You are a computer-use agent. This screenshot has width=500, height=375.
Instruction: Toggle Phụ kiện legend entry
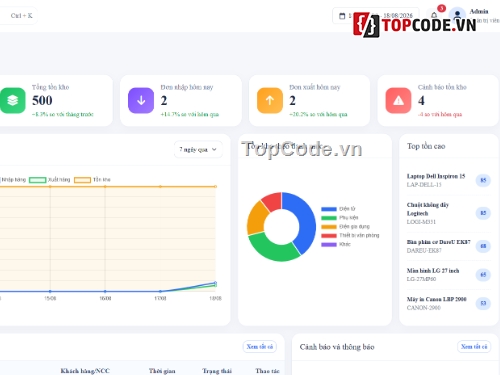[x=340, y=218]
